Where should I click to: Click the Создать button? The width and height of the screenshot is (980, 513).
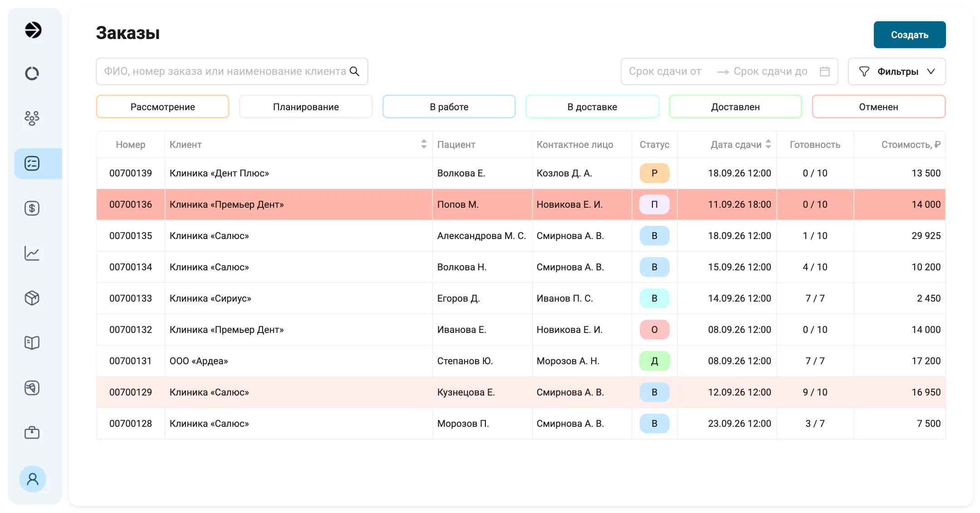click(x=910, y=35)
